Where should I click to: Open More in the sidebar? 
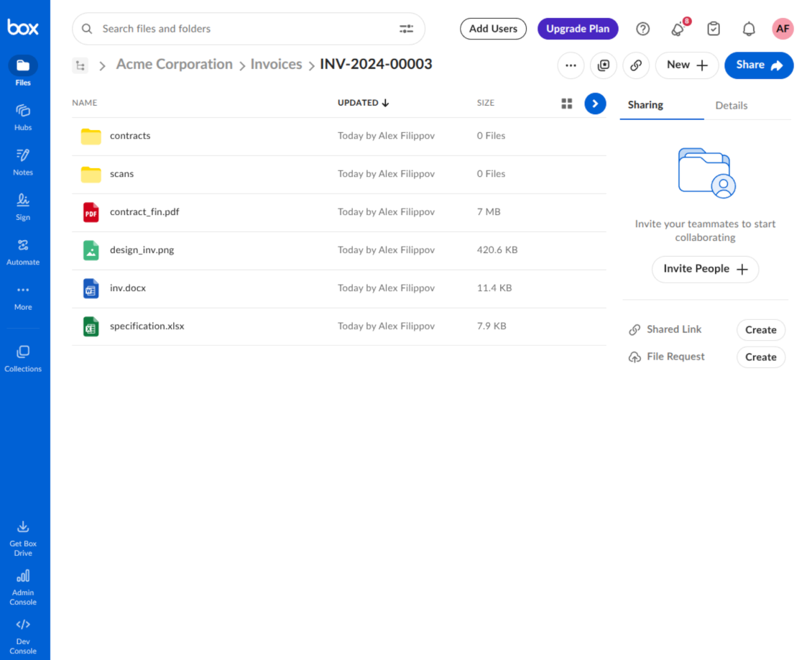[x=23, y=298]
